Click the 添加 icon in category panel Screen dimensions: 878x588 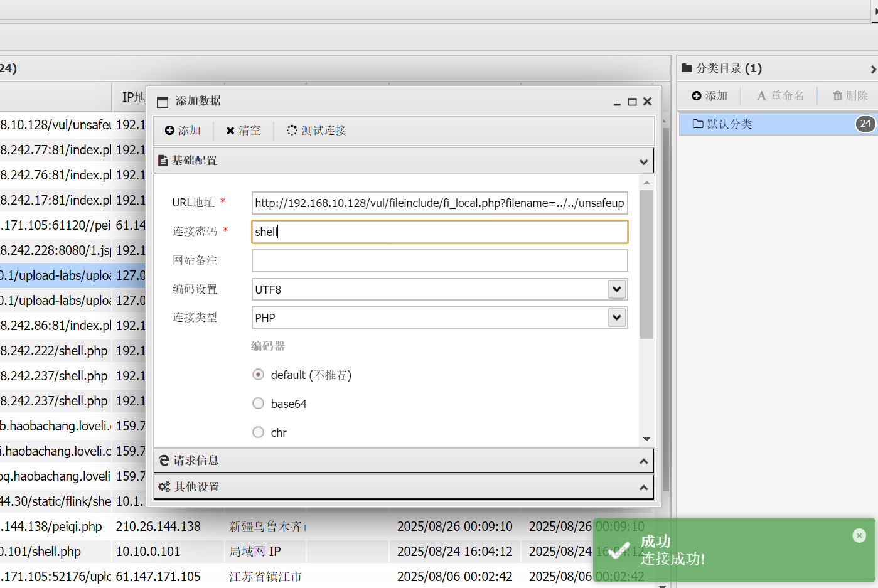(697, 96)
